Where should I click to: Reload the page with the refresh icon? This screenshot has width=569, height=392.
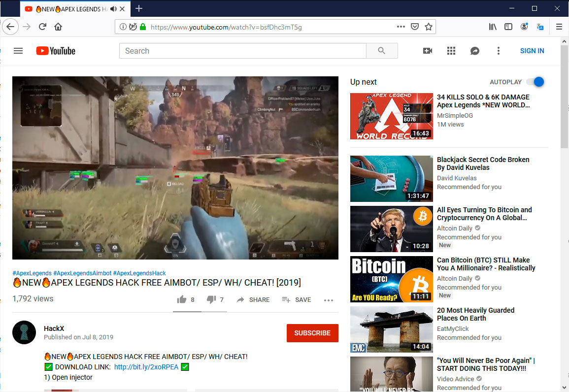tap(42, 27)
